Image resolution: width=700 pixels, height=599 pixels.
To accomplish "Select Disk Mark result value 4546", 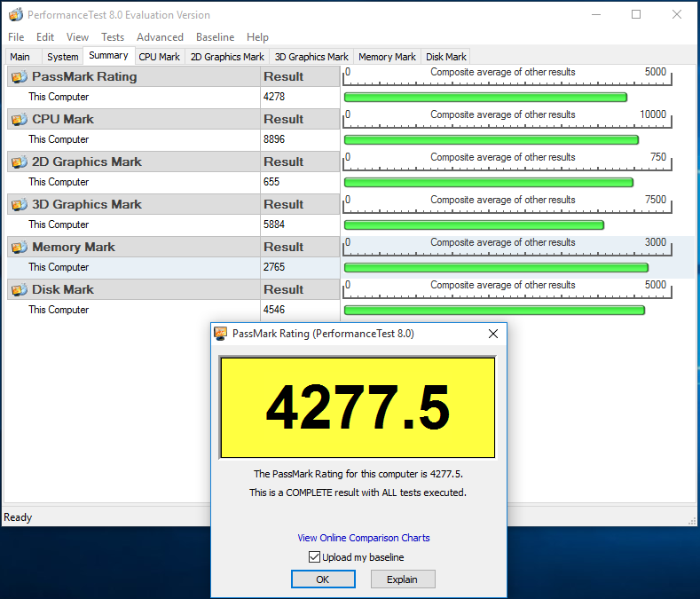I will tap(274, 310).
